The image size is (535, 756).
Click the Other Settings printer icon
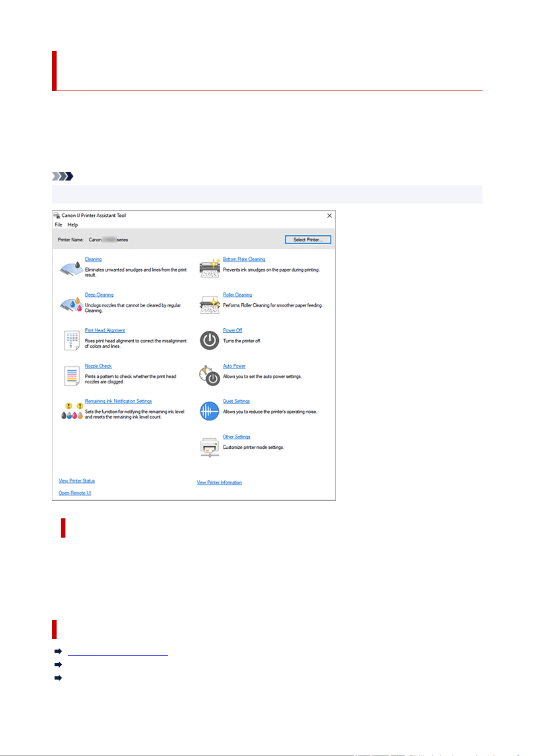tap(210, 447)
